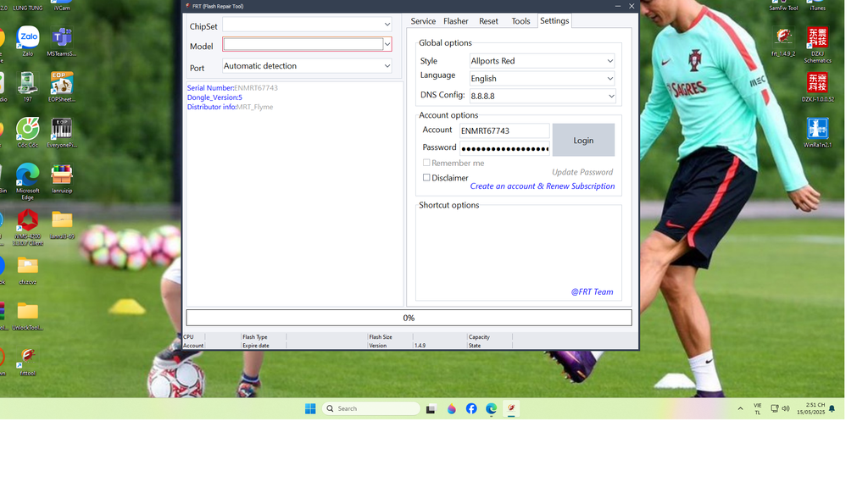Select the Settings tab
868x488 pixels.
coord(554,20)
